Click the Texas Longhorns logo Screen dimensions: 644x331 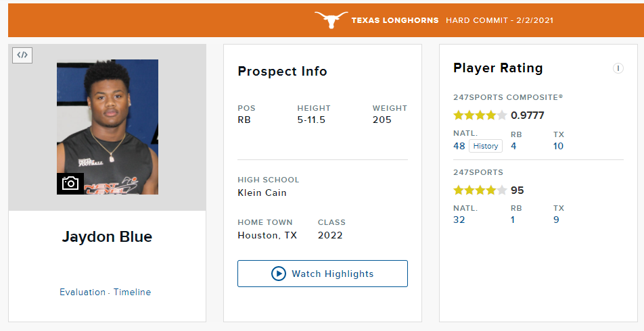click(x=331, y=20)
